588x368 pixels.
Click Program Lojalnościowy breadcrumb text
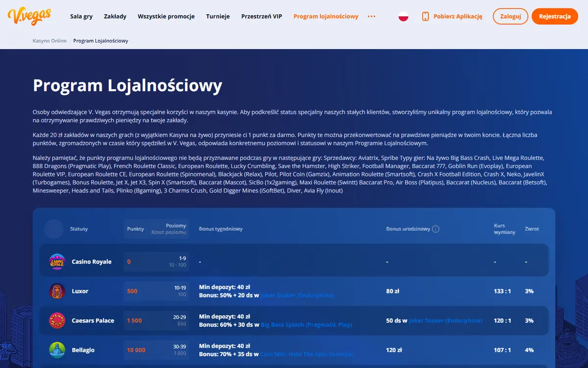pos(101,41)
